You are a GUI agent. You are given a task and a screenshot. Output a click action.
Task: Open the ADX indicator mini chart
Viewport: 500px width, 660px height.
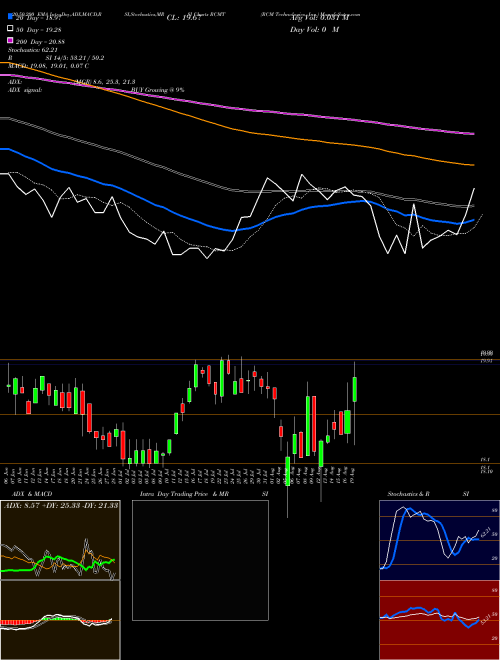click(60, 540)
